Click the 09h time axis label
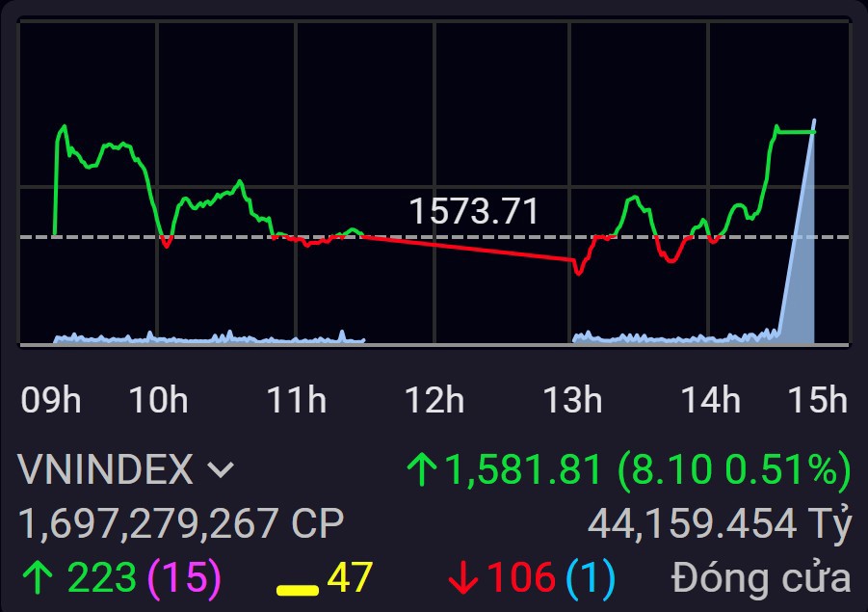Image resolution: width=868 pixels, height=612 pixels. click(x=51, y=400)
